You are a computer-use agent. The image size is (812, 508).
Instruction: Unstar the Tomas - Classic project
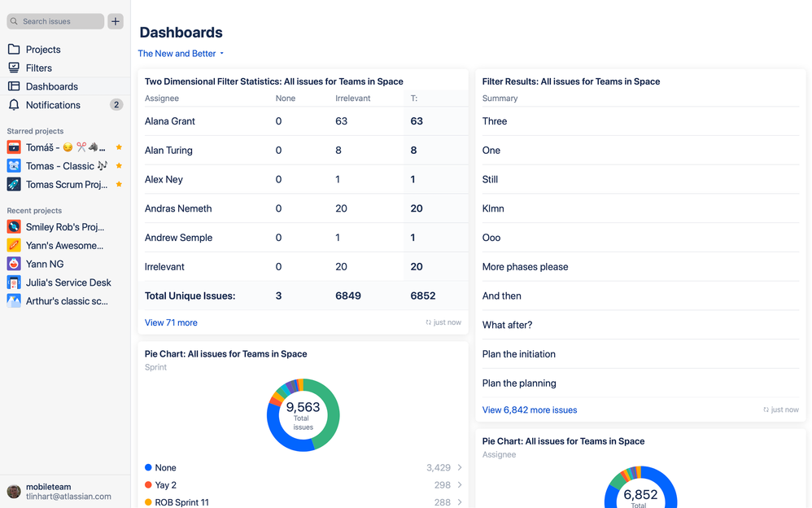point(119,166)
